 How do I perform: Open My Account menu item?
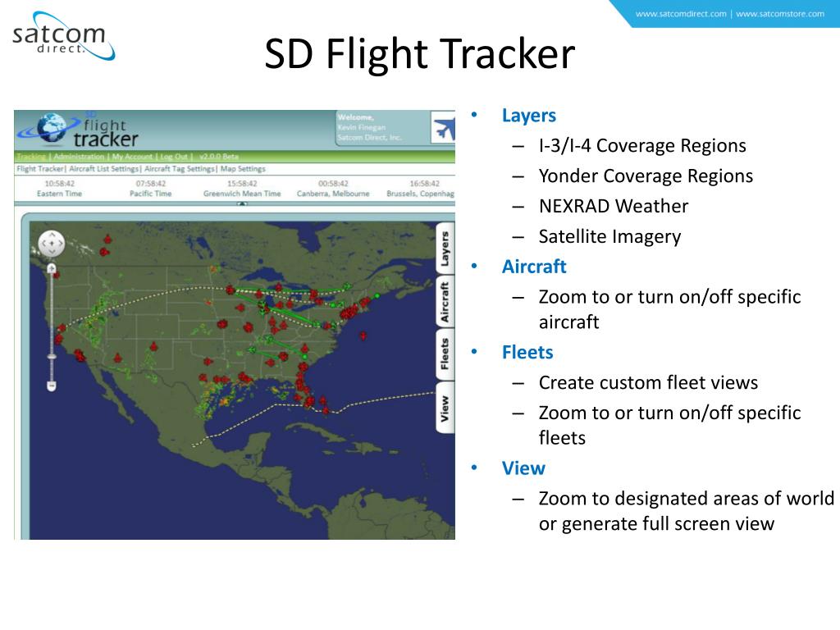click(132, 157)
